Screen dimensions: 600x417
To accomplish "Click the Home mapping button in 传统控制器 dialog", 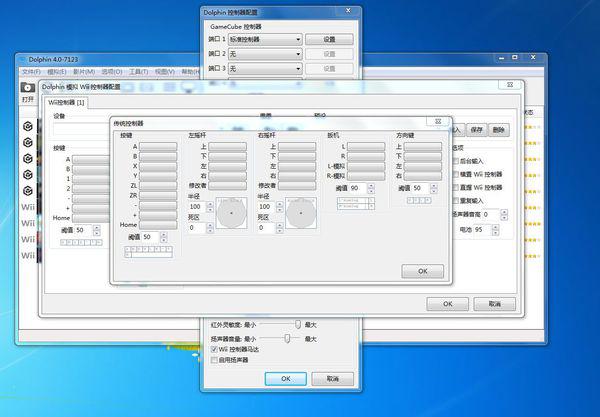I will pyautogui.click(x=158, y=225).
